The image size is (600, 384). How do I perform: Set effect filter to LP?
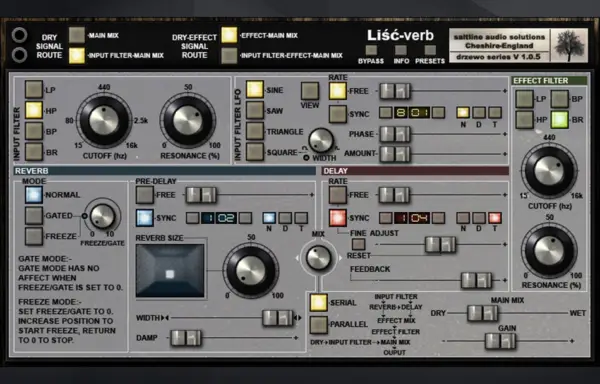coord(525,99)
